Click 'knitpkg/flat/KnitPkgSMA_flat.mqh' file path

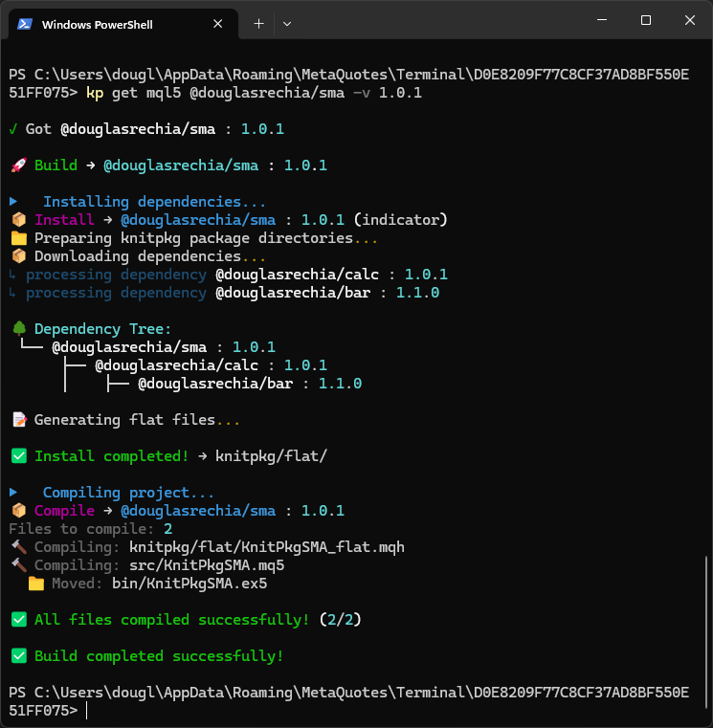[267, 547]
